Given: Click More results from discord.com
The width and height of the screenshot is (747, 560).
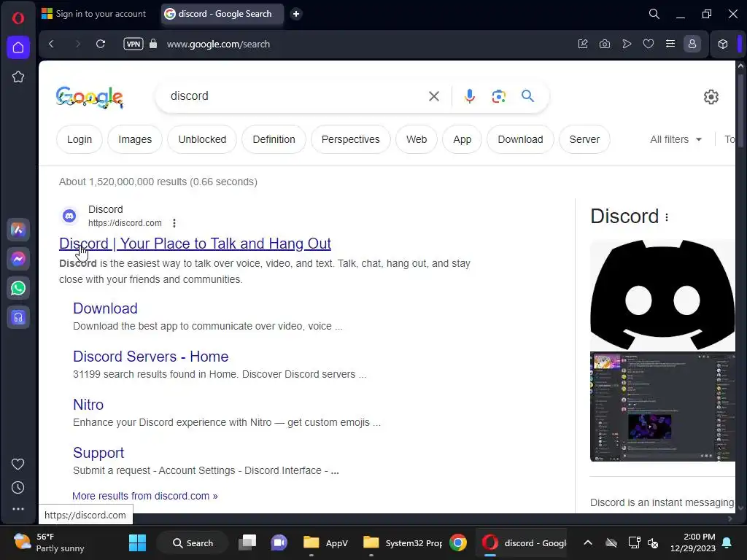Looking at the screenshot, I should click(x=145, y=496).
